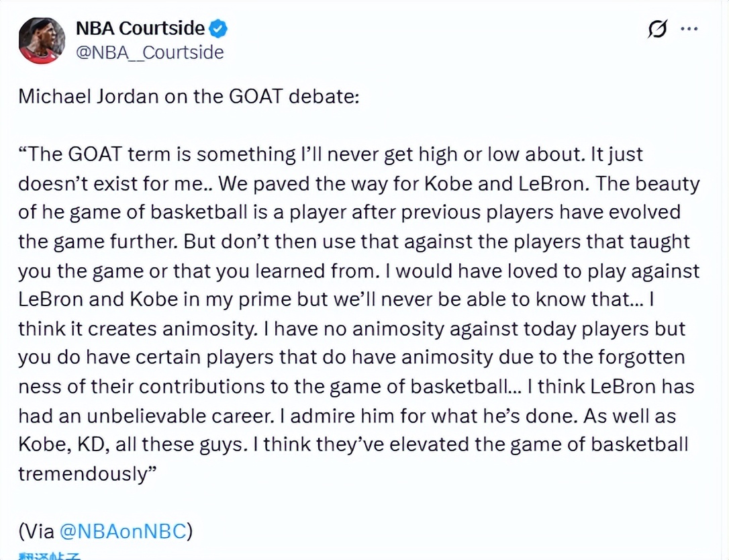This screenshot has width=729, height=560.
Task: Click the NBA Courtside display name
Action: point(140,28)
